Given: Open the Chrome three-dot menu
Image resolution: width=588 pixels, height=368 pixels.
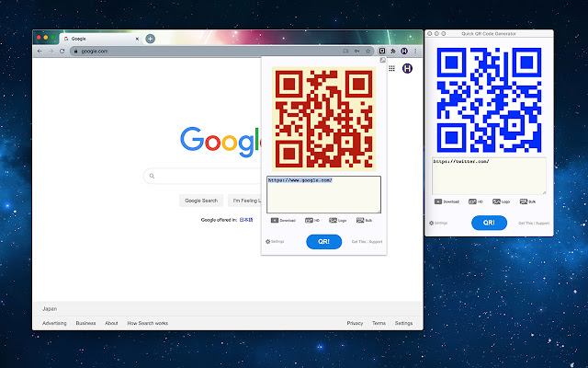Looking at the screenshot, I should (x=415, y=51).
